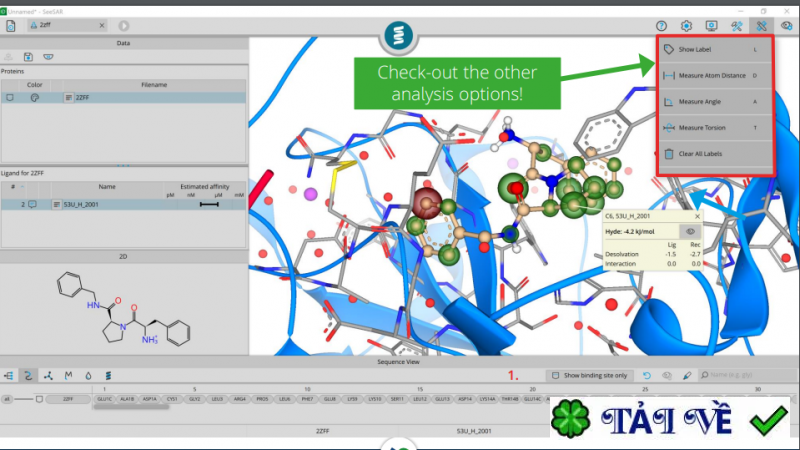Viewport: 800px width, 450px height.
Task: Choose Measure Torsion menu entry
Action: (x=715, y=128)
